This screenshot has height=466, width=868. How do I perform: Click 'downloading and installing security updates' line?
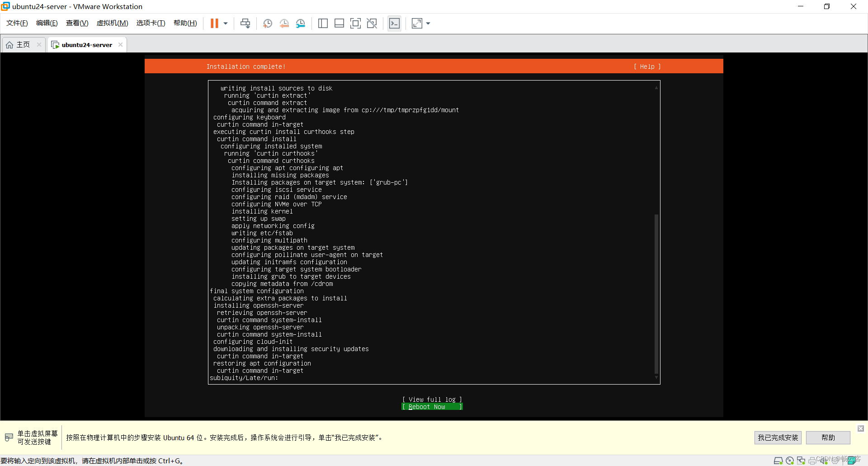click(x=291, y=349)
